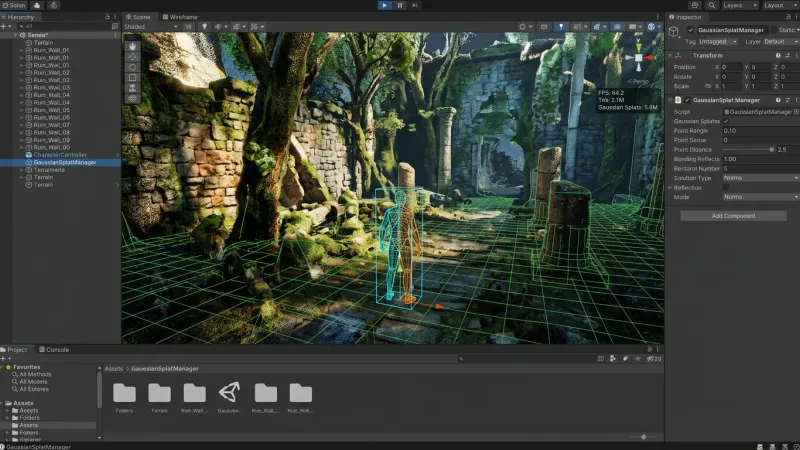Lock the Hierarchy panel with the lock icon
This screenshot has height=450, width=800.
click(x=107, y=17)
